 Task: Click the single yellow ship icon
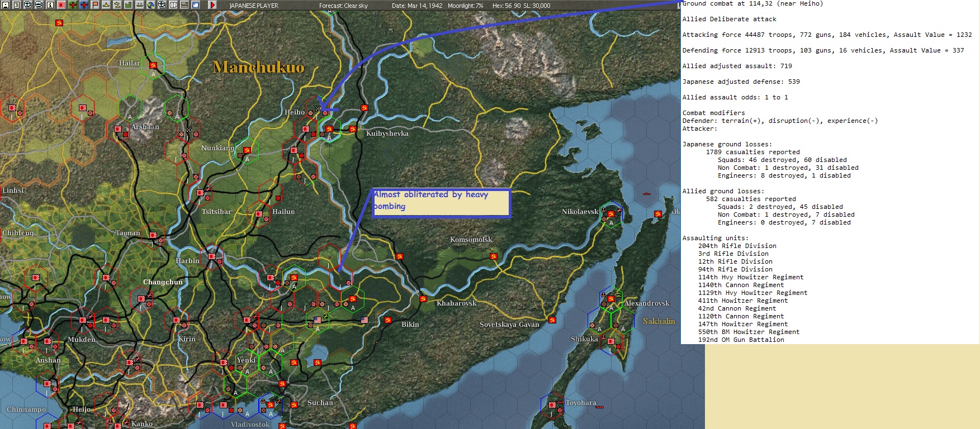pyautogui.click(x=106, y=5)
